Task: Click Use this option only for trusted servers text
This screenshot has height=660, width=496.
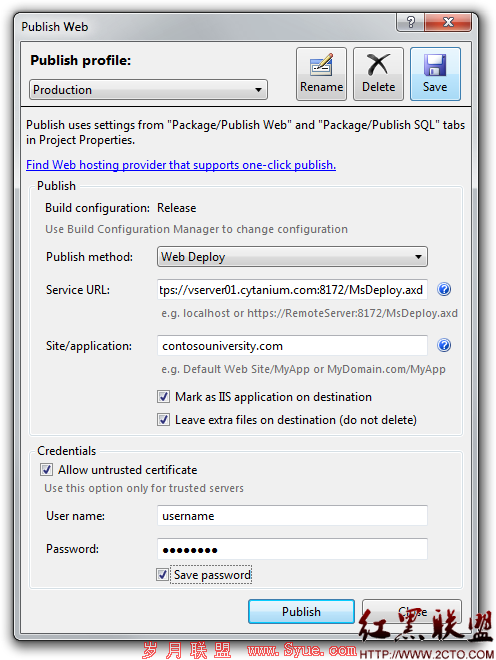Action: pyautogui.click(x=144, y=488)
